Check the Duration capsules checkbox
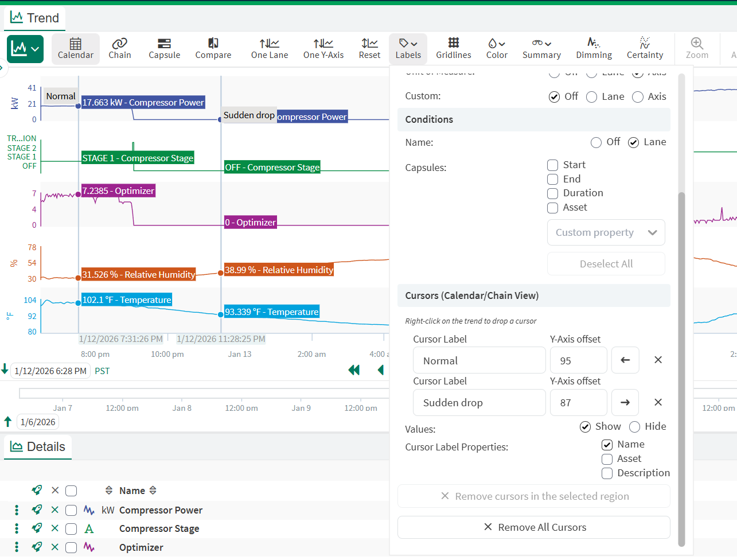Viewport: 737px width, 560px height. 553,193
